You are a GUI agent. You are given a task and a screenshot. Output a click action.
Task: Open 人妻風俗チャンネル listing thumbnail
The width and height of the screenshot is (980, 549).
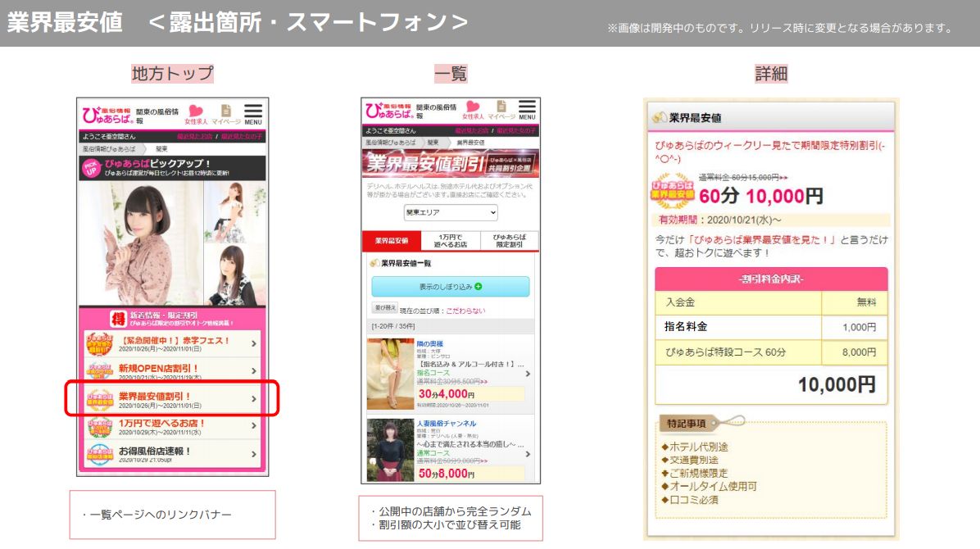391,450
